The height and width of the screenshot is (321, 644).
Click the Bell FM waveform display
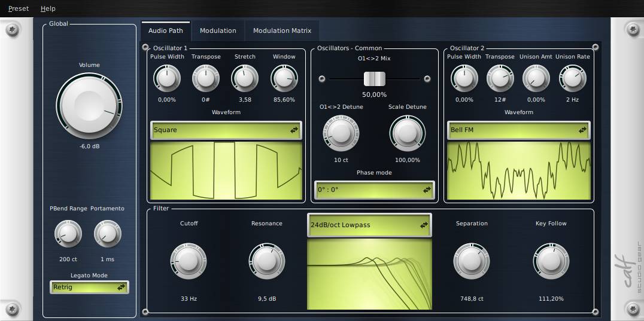pos(519,170)
